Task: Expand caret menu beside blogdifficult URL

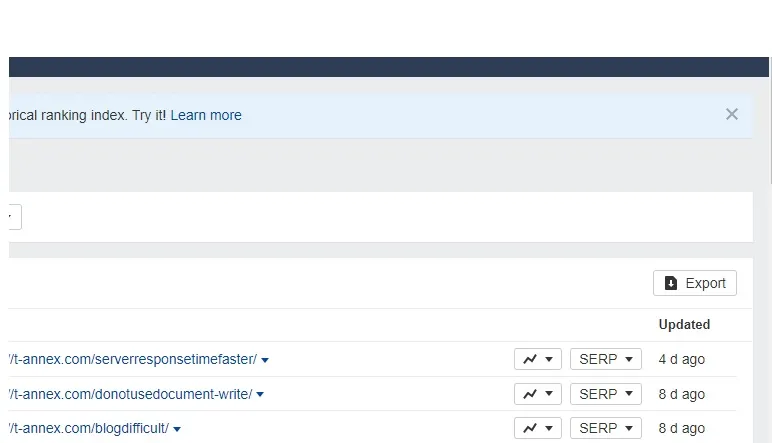Action: (177, 429)
